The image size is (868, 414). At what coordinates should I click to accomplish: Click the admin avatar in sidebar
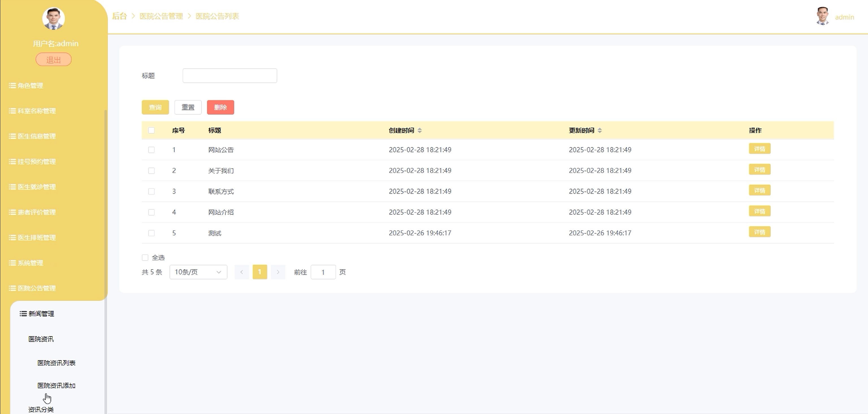tap(54, 19)
